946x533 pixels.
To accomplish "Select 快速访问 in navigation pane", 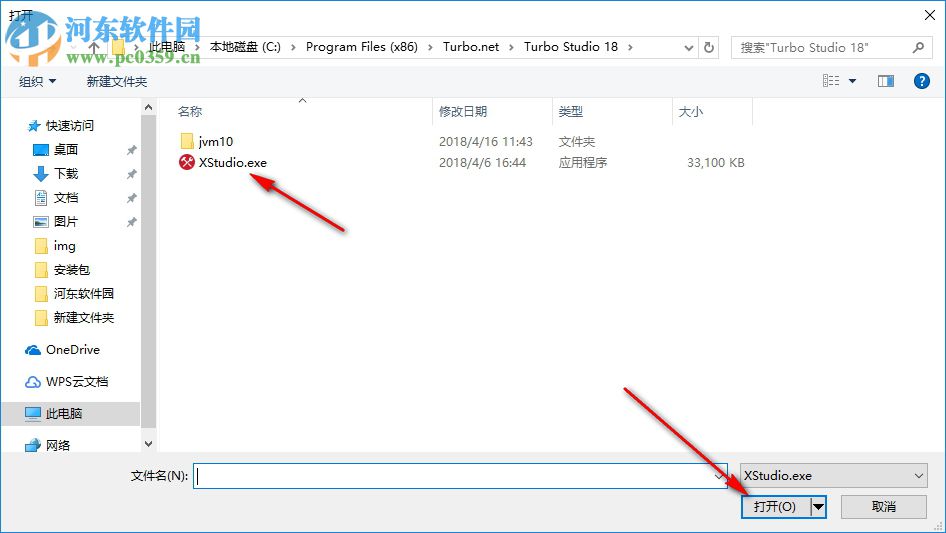I will pos(69,126).
